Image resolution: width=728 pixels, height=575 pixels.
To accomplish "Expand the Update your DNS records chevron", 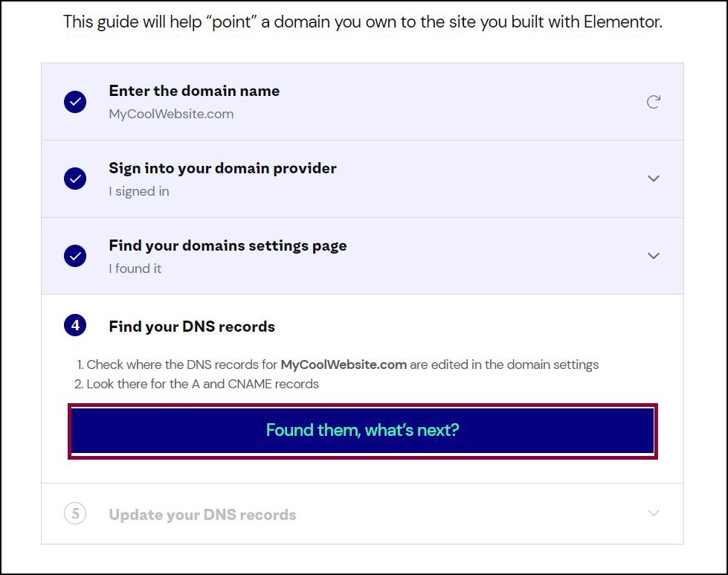I will tap(653, 513).
